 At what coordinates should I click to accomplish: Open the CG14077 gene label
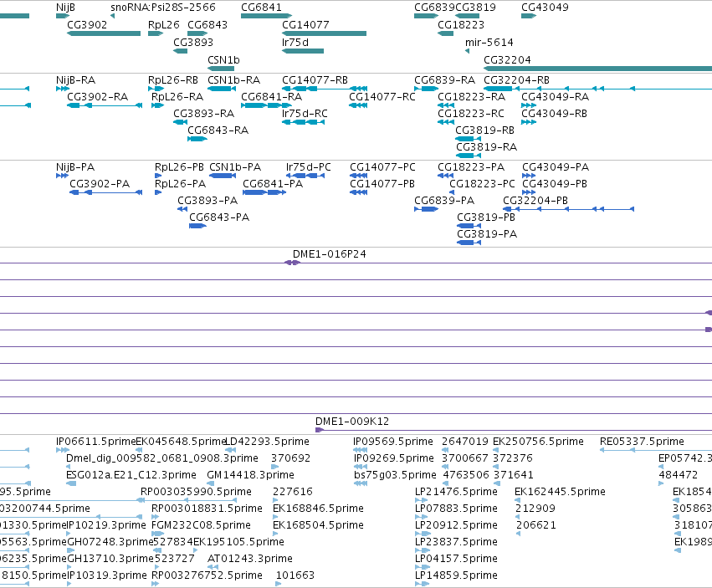pyautogui.click(x=305, y=24)
